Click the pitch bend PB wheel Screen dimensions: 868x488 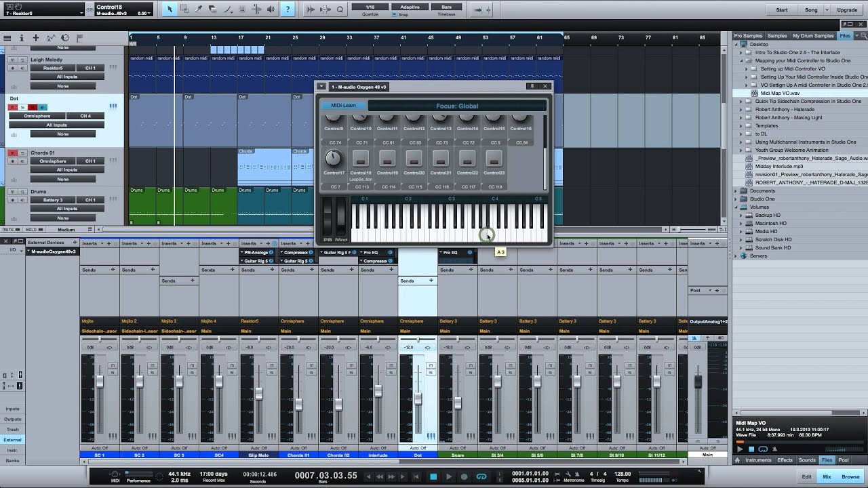point(328,217)
